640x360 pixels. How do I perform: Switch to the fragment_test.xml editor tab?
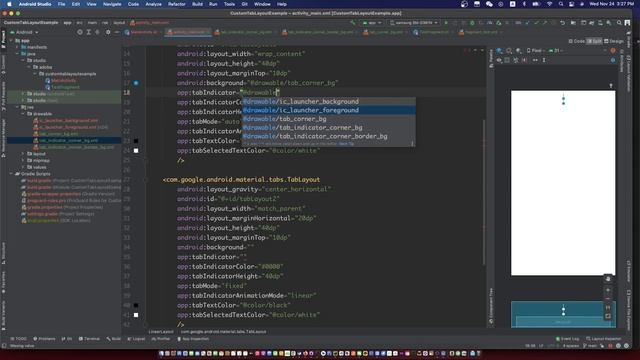click(480, 32)
